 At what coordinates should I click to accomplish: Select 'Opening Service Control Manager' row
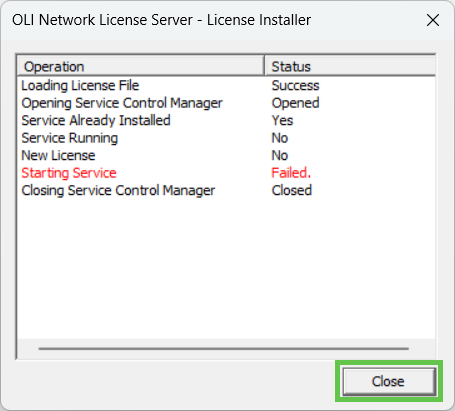click(x=226, y=103)
